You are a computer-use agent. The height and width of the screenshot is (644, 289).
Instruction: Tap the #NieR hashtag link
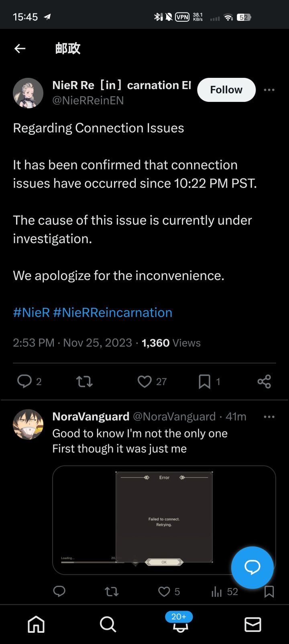click(31, 313)
